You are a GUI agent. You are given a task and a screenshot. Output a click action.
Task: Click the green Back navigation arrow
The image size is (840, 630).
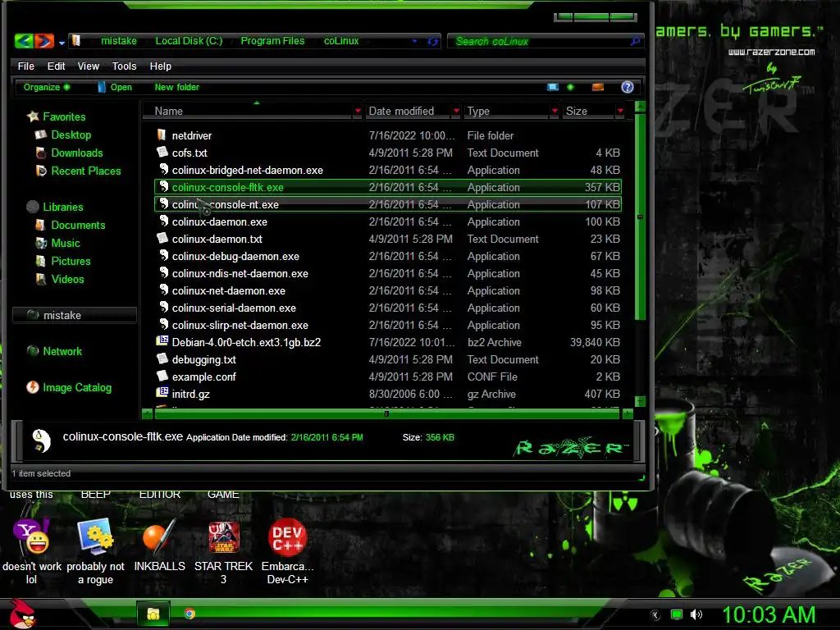click(x=24, y=41)
